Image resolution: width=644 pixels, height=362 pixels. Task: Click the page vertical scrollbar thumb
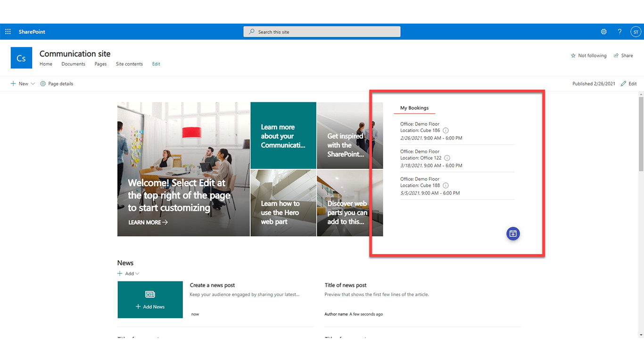click(x=641, y=134)
